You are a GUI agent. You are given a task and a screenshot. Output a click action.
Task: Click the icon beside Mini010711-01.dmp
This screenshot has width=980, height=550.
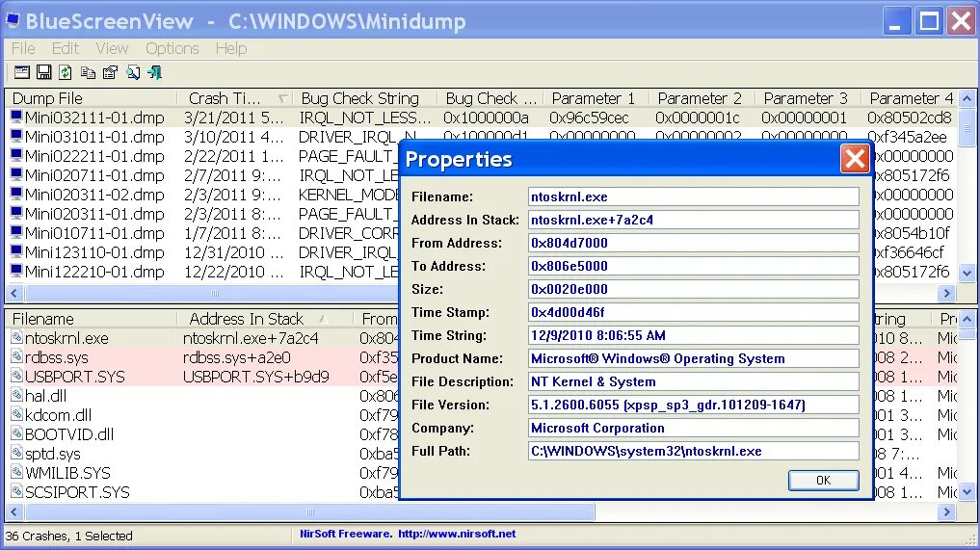tap(16, 232)
